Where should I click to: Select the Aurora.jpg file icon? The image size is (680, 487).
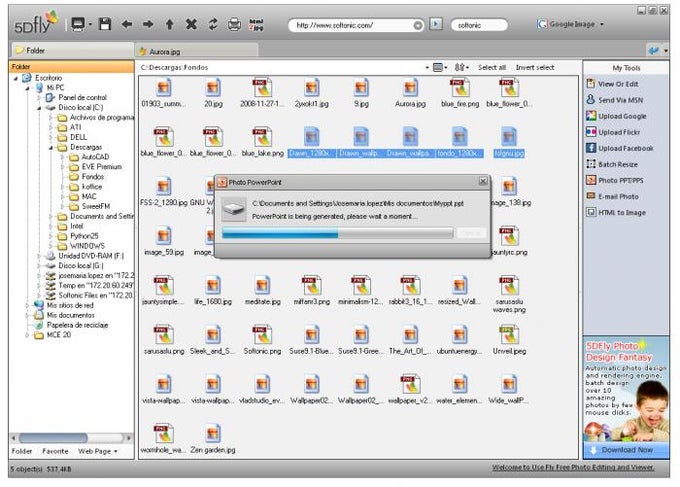[x=410, y=88]
